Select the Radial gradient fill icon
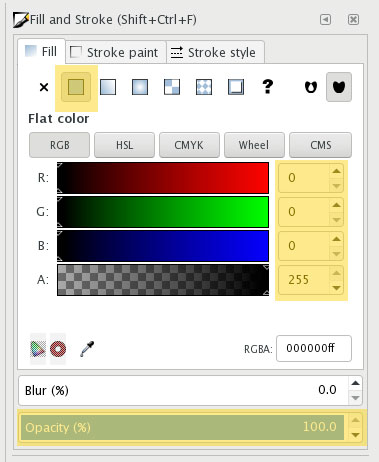The height and width of the screenshot is (462, 379). (140, 87)
